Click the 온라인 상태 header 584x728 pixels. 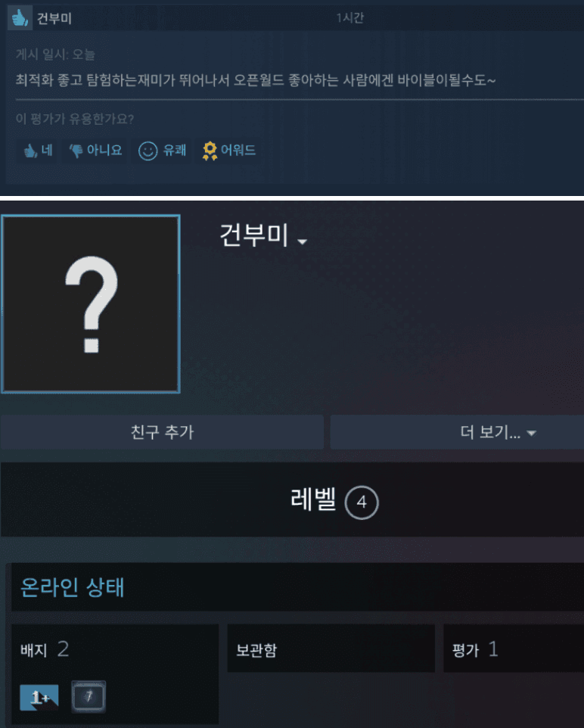coord(73,586)
